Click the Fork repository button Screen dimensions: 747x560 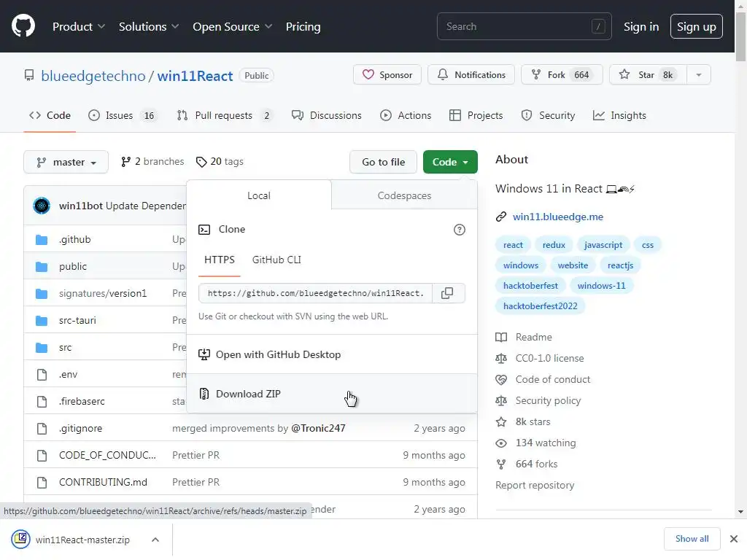pyautogui.click(x=562, y=75)
